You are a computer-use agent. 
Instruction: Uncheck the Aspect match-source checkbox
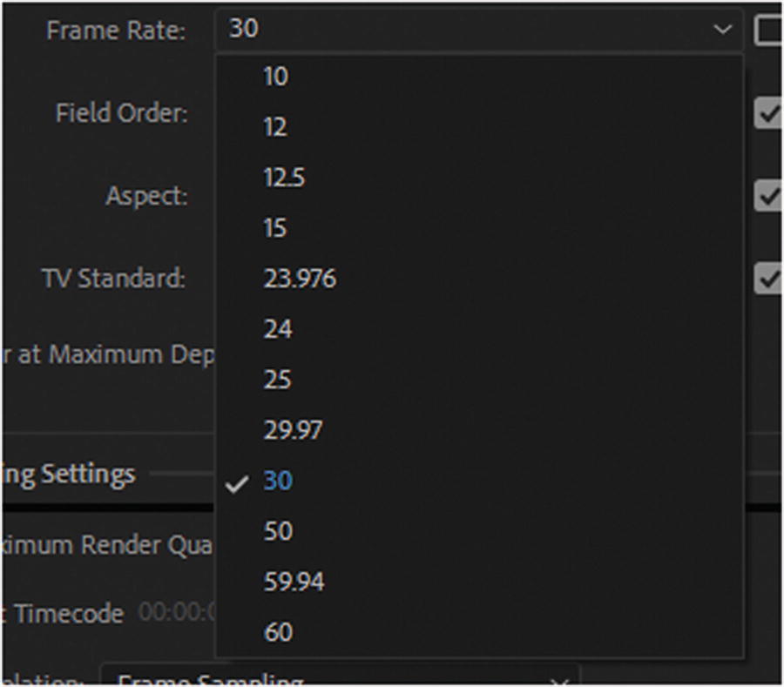(x=768, y=196)
